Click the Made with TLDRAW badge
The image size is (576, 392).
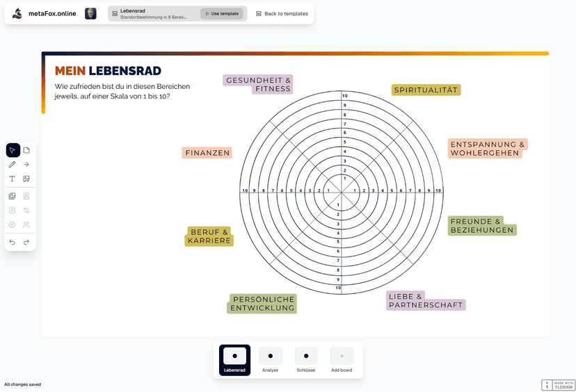pyautogui.click(x=559, y=385)
